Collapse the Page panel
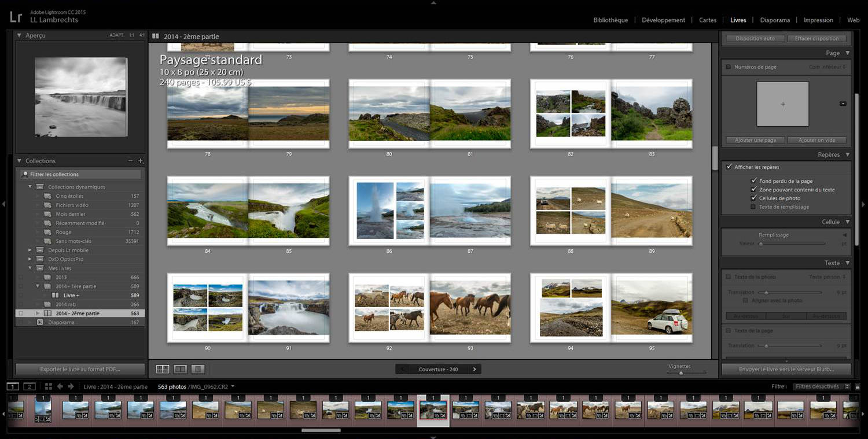Image resolution: width=868 pixels, height=439 pixels. 848,53
